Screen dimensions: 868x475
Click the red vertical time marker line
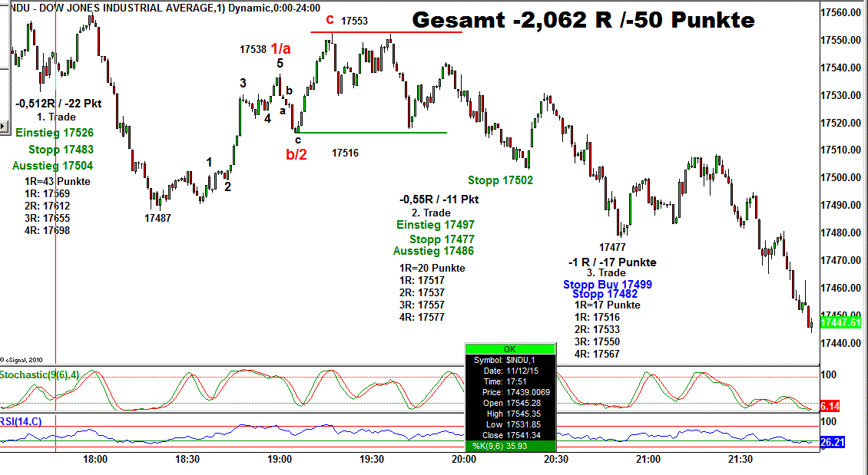point(56,230)
